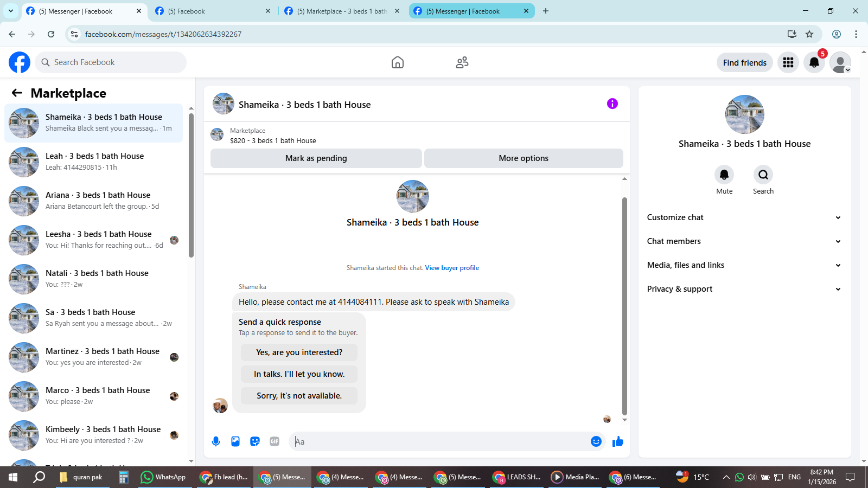
Task: Expand the Privacy & support section
Action: click(744, 289)
